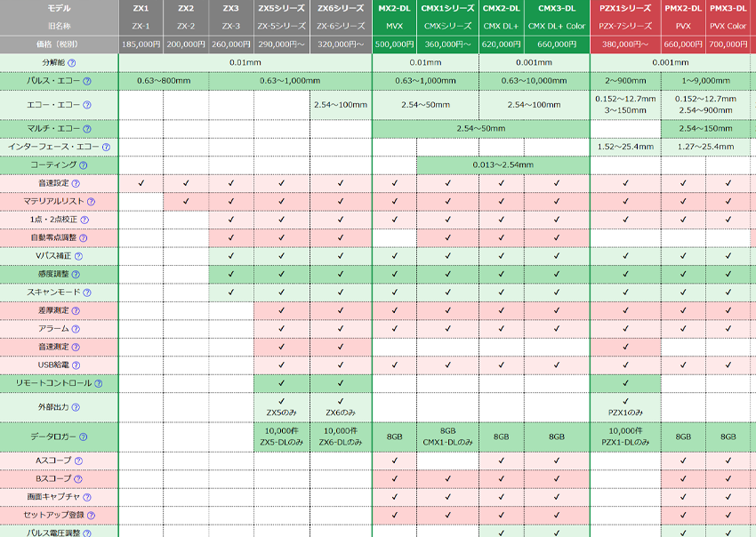Screen dimensions: 756x537
Task: Click the 2～900mm range cell
Action: (625, 81)
